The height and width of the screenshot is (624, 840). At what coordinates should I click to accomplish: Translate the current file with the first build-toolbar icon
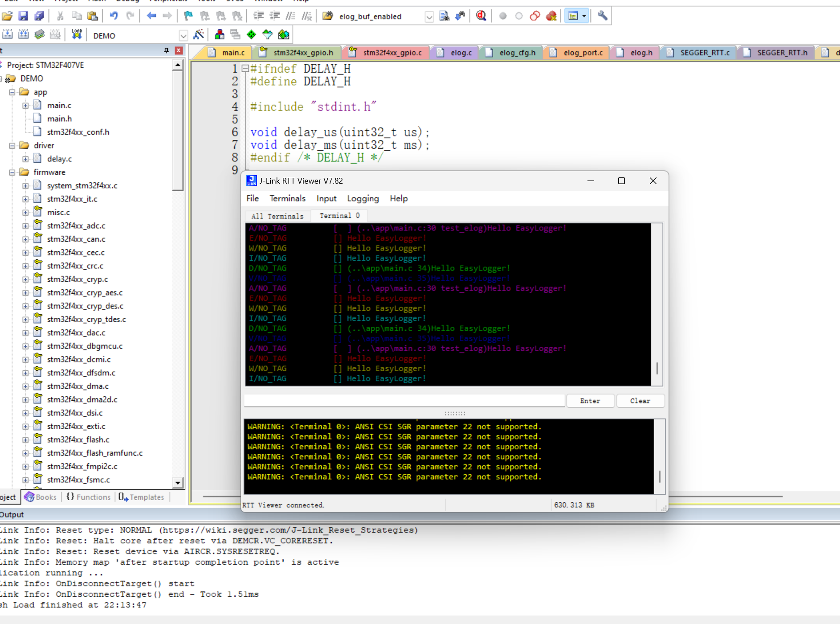click(x=8, y=35)
